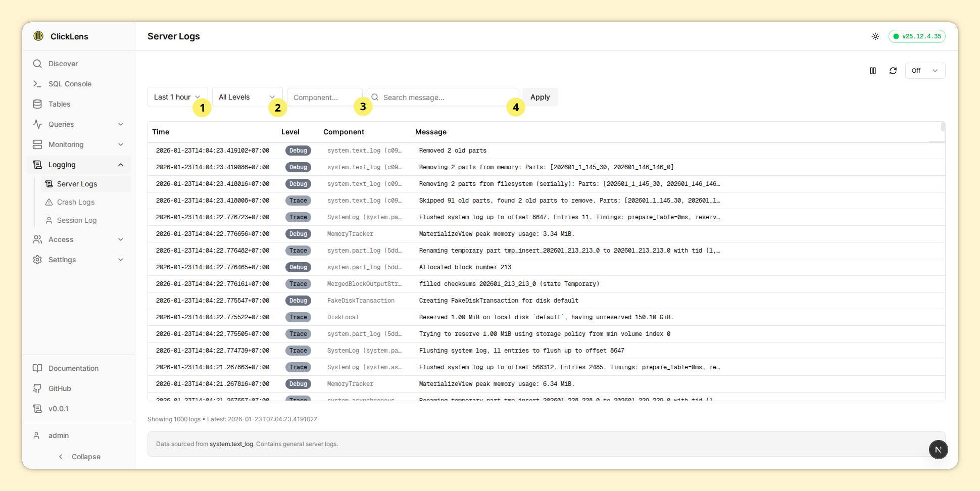Open the Crash Logs page
The width and height of the screenshot is (980, 491).
pos(76,202)
